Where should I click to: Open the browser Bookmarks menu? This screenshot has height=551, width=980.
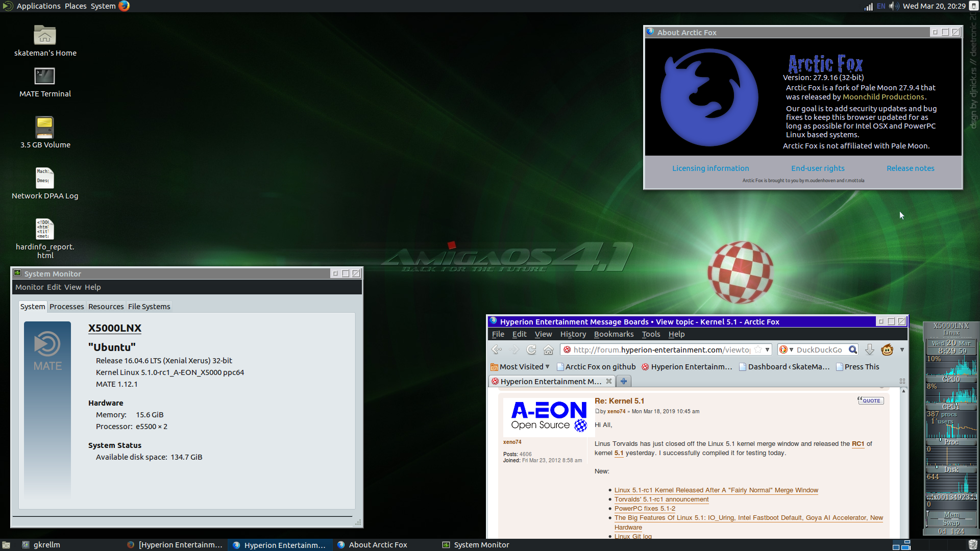click(614, 334)
